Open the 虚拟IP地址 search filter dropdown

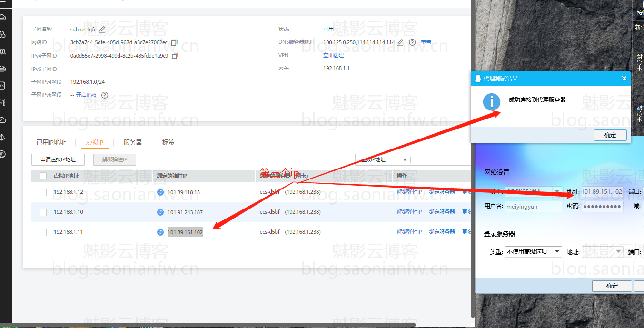[383, 160]
